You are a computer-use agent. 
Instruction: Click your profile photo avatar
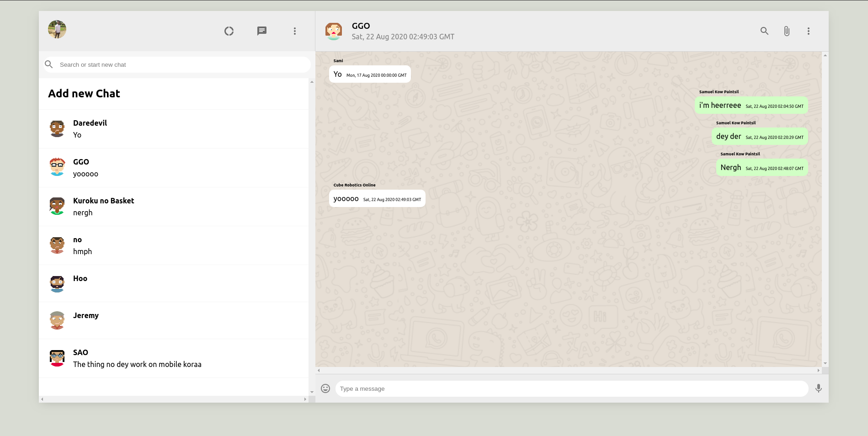pos(57,29)
